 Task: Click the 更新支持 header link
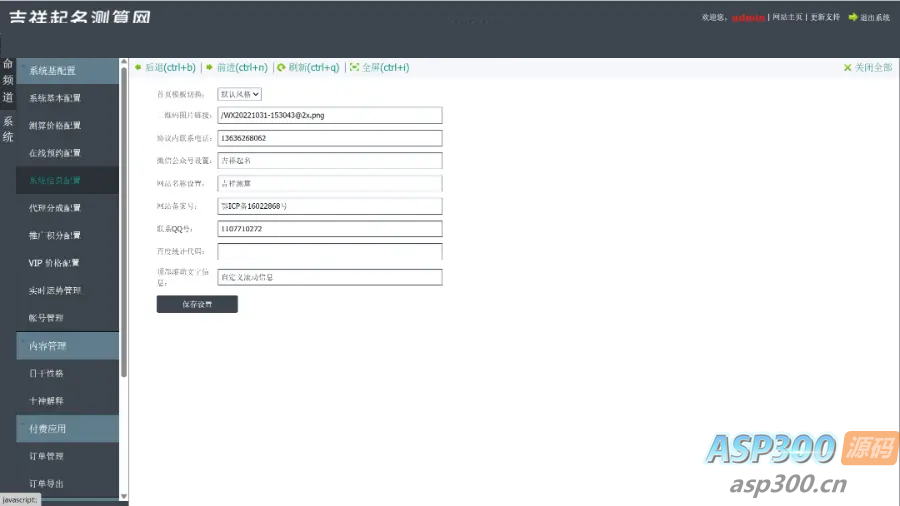pyautogui.click(x=825, y=17)
